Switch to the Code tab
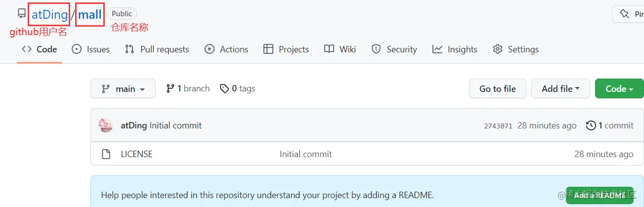Image resolution: width=644 pixels, height=207 pixels. (40, 49)
